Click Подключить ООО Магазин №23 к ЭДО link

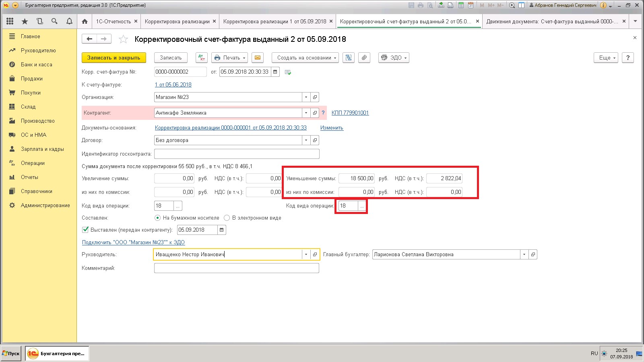[x=133, y=242]
